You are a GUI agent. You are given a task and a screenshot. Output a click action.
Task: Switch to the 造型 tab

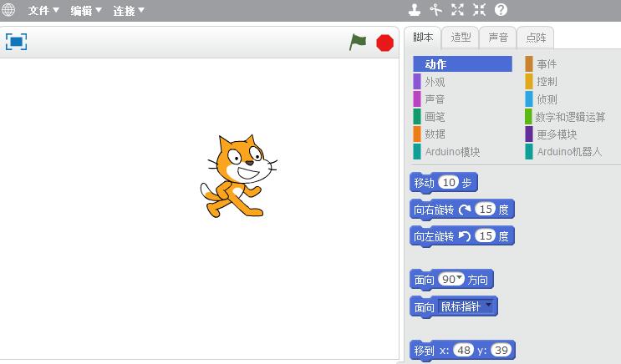click(461, 38)
